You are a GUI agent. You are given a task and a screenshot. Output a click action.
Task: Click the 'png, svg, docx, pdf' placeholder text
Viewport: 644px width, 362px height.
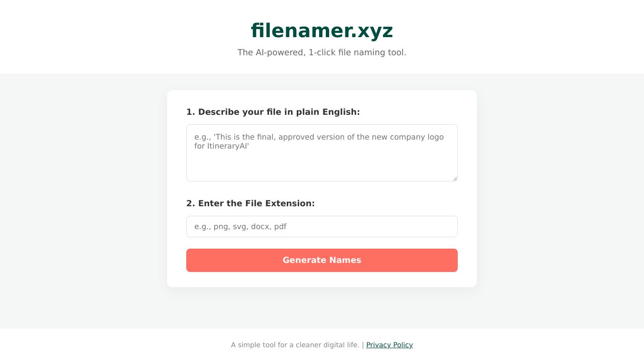[250, 227]
